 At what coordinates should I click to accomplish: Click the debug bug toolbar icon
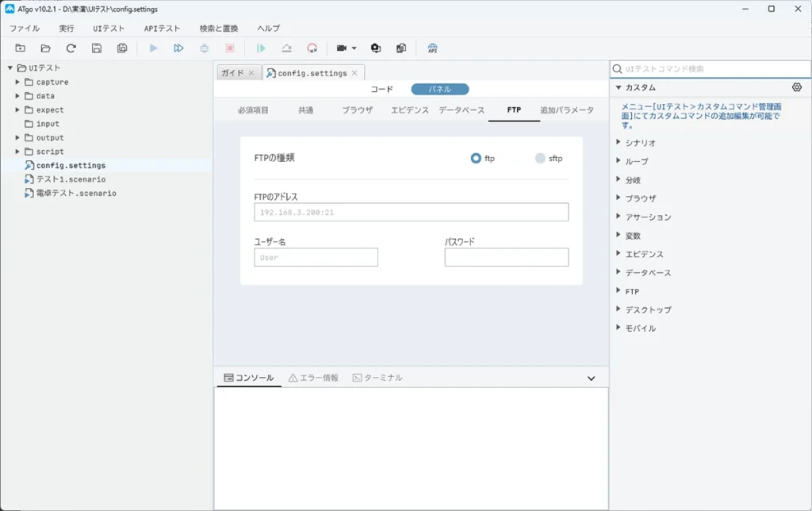click(205, 48)
